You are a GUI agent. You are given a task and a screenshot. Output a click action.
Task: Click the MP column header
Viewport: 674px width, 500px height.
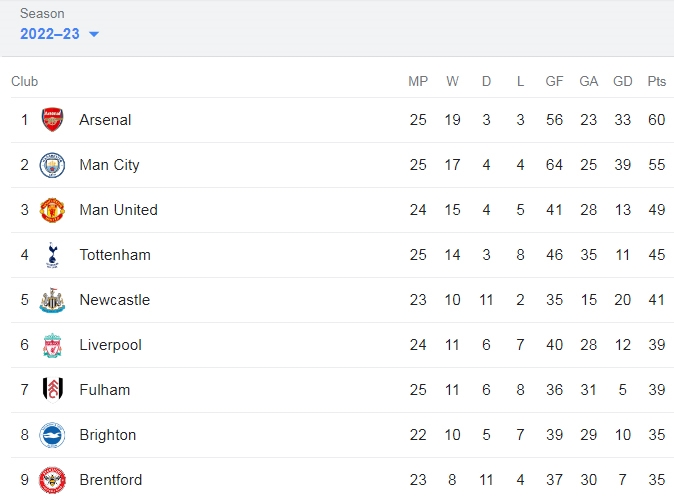[418, 81]
